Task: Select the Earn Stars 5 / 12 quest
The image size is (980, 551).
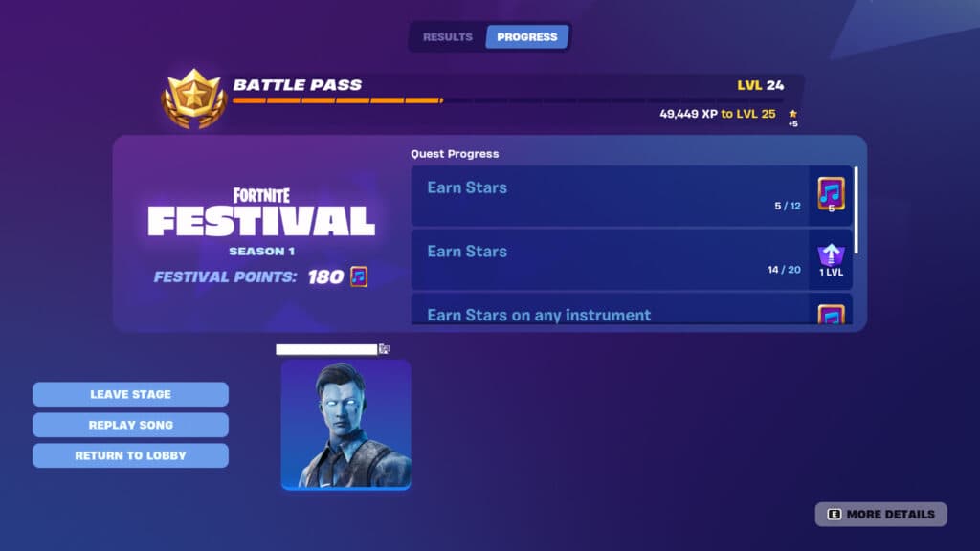Action: (x=632, y=195)
